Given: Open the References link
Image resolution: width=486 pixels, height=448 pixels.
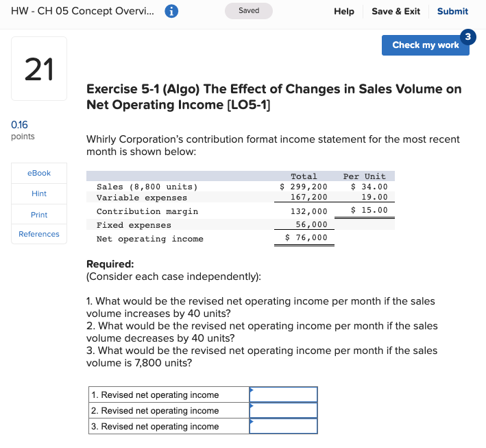Looking at the screenshot, I should [39, 234].
